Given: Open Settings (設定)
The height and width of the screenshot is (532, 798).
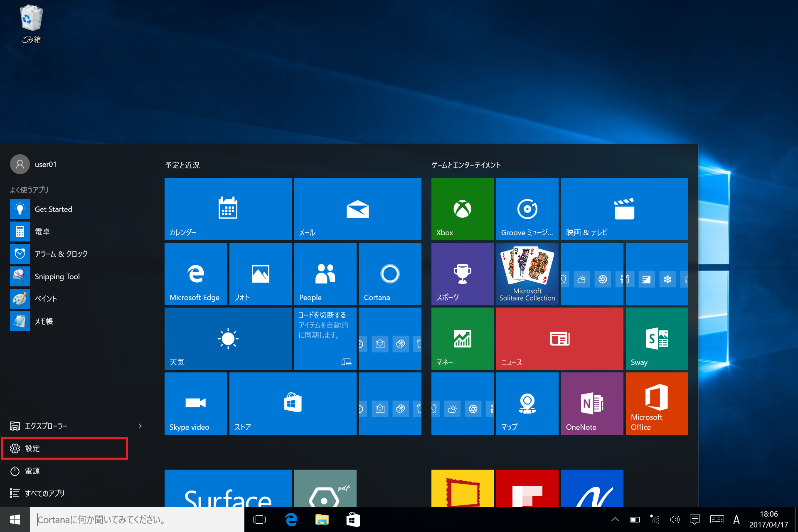Looking at the screenshot, I should [x=64, y=448].
